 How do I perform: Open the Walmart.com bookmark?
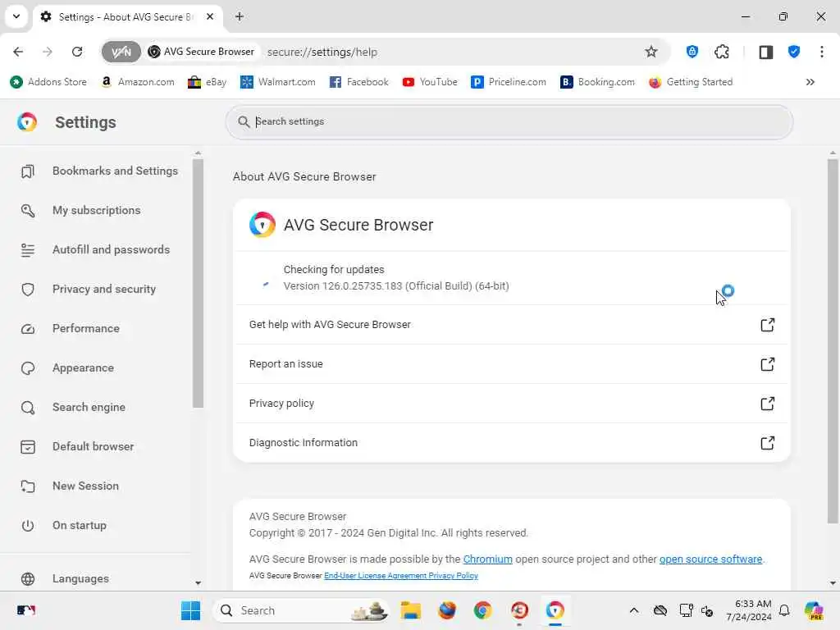click(x=278, y=82)
